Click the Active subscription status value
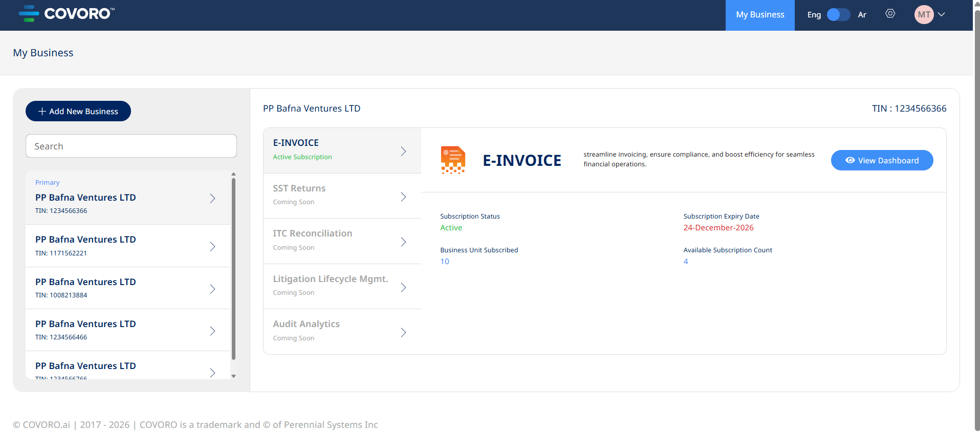Image resolution: width=980 pixels, height=432 pixels. pos(451,228)
